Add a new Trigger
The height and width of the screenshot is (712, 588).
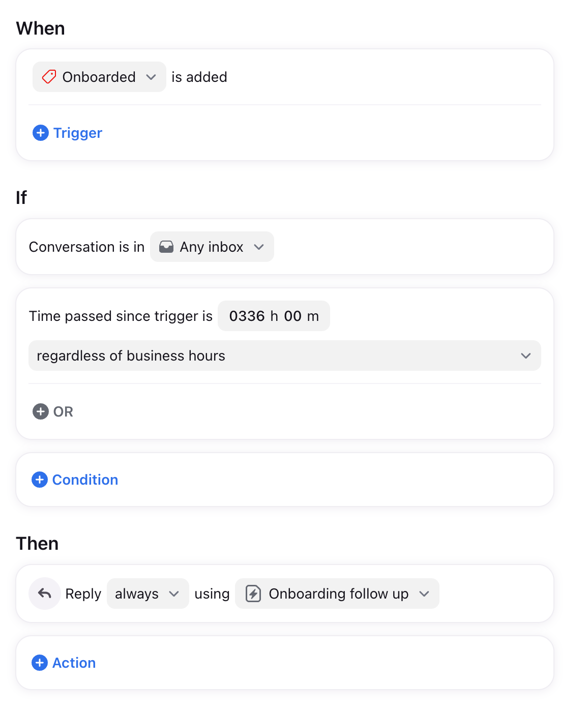click(x=68, y=133)
